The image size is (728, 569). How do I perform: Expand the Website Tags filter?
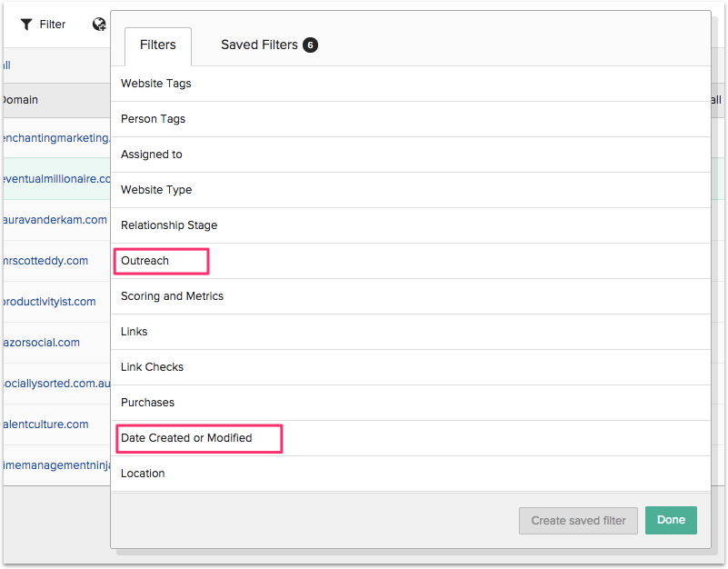[x=155, y=83]
